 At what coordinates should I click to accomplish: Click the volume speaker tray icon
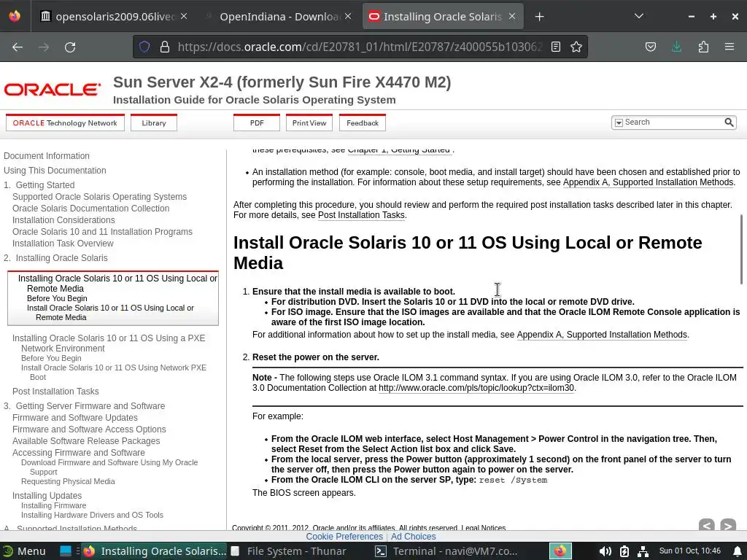tap(605, 551)
